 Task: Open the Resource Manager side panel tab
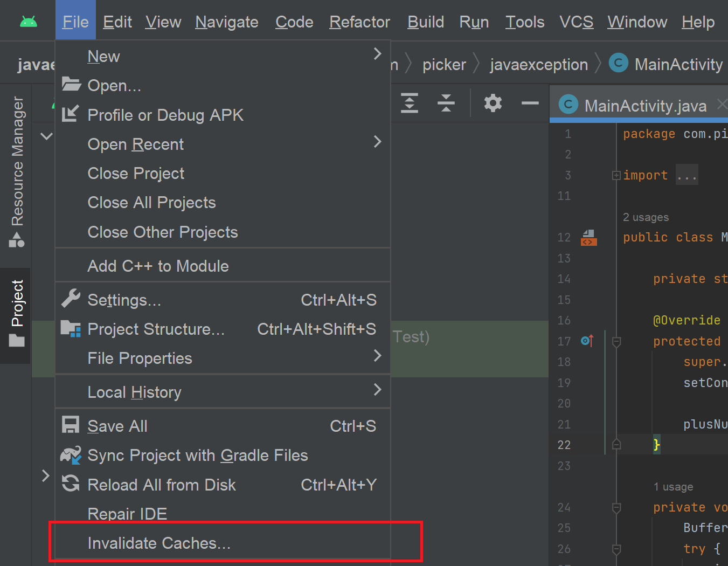(x=17, y=172)
